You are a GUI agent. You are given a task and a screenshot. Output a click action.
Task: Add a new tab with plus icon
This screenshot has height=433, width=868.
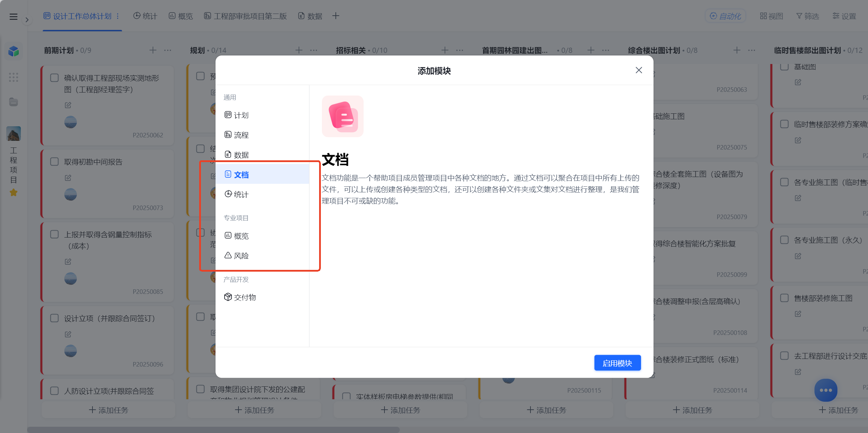[335, 16]
